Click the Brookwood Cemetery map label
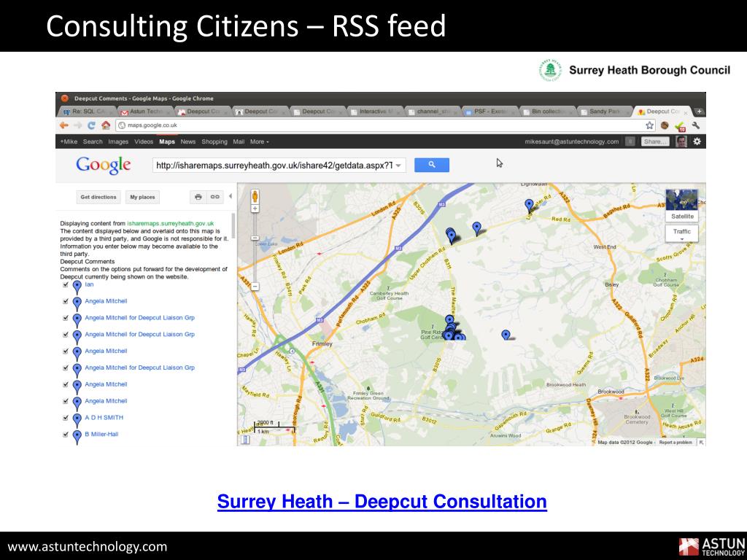Screen dimensions: 747x560 637,419
